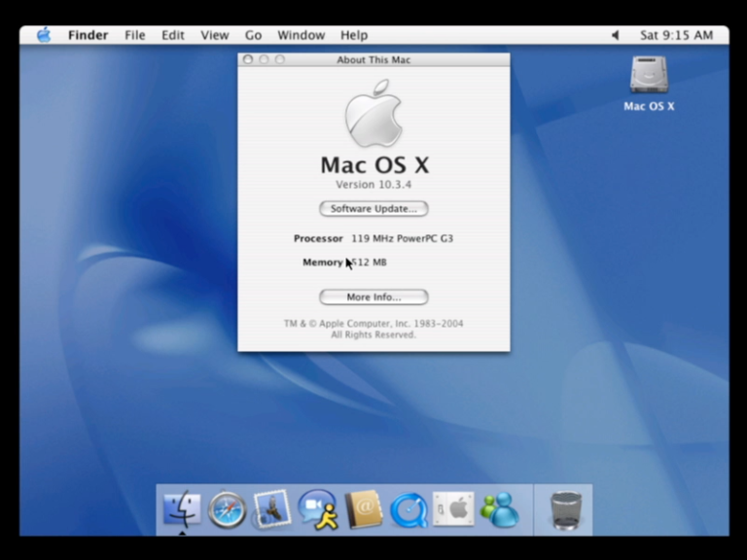The image size is (747, 560).
Task: Click the 512 MB memory value
Action: (370, 262)
